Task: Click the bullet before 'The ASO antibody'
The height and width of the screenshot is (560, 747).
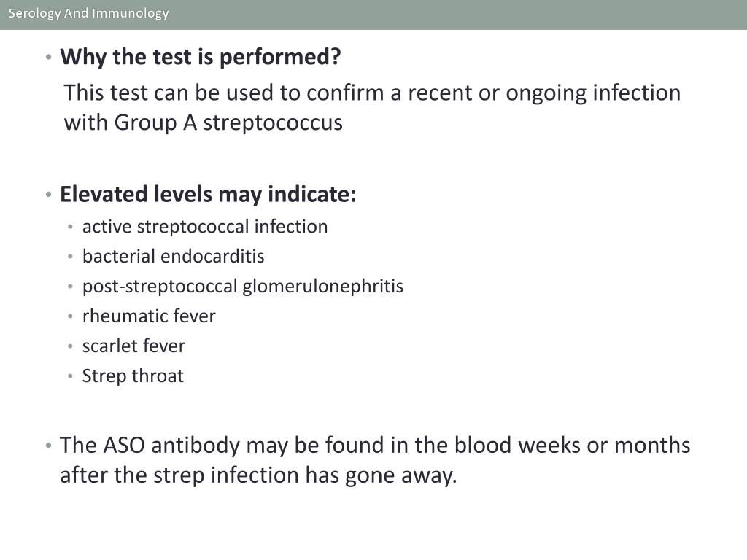Action: point(48,446)
